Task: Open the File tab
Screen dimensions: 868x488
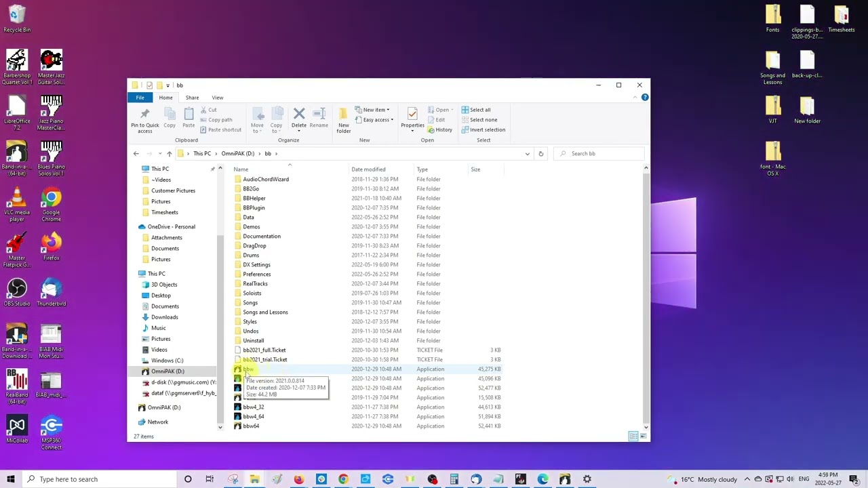Action: click(140, 98)
